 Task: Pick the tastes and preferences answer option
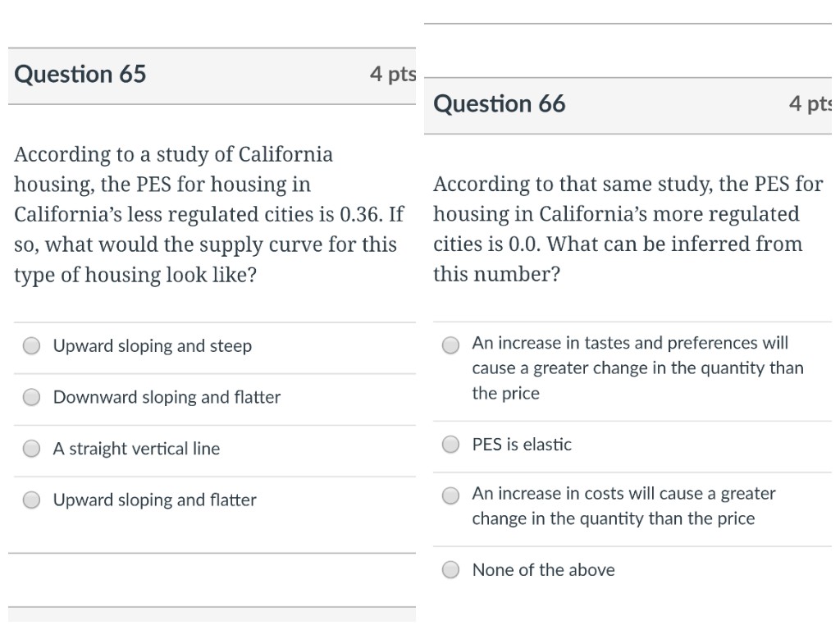point(450,345)
